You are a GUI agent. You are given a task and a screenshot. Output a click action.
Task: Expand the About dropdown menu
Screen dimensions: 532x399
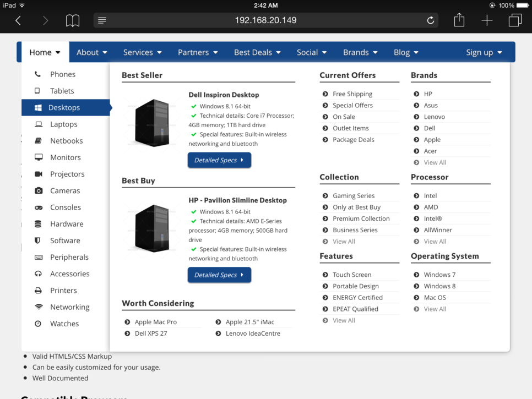[x=91, y=52]
